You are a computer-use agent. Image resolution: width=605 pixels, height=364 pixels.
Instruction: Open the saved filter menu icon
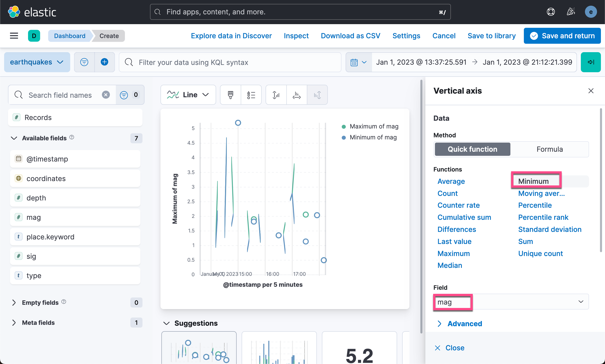click(84, 62)
